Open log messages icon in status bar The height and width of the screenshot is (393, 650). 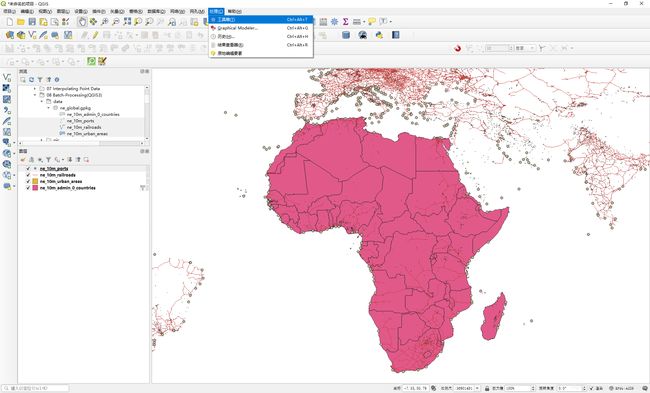pos(644,388)
